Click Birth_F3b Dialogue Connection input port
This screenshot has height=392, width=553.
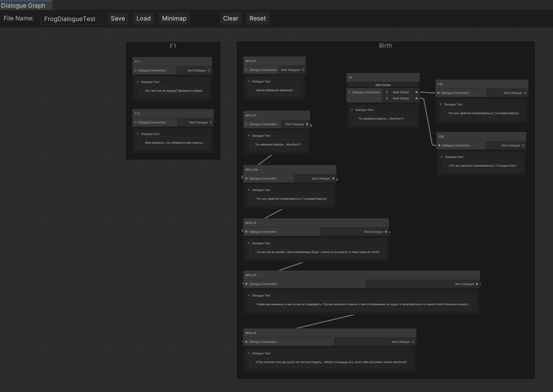click(x=246, y=179)
